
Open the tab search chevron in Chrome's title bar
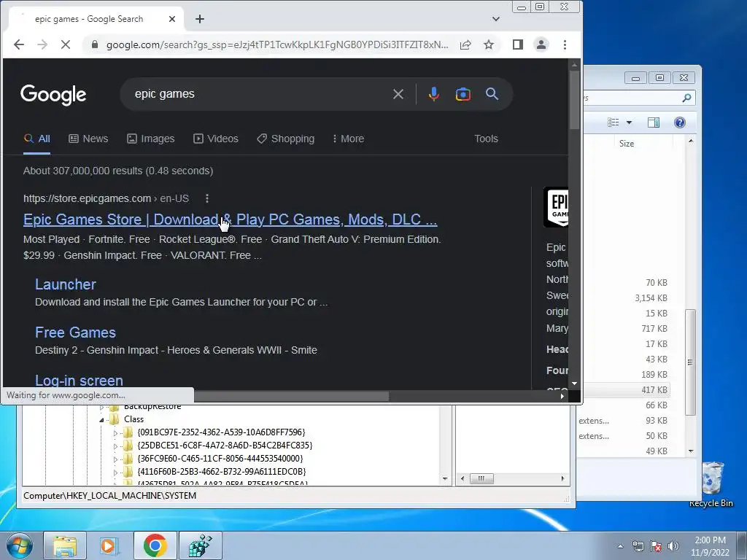496,19
